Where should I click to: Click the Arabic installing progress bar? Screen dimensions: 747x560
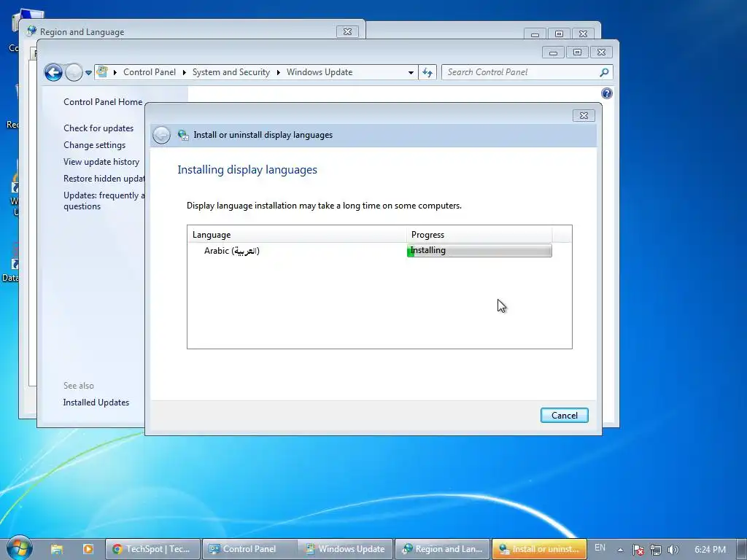click(479, 251)
